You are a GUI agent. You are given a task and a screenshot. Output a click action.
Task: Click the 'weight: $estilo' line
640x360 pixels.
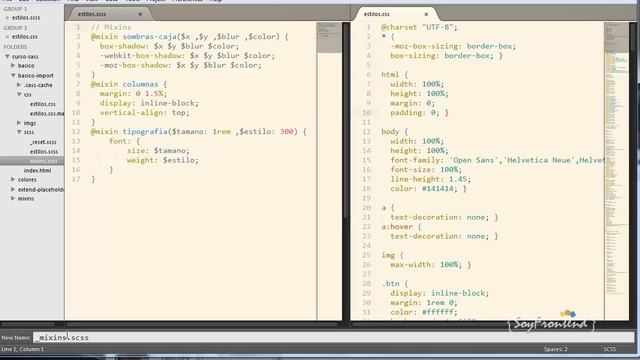coord(162,160)
